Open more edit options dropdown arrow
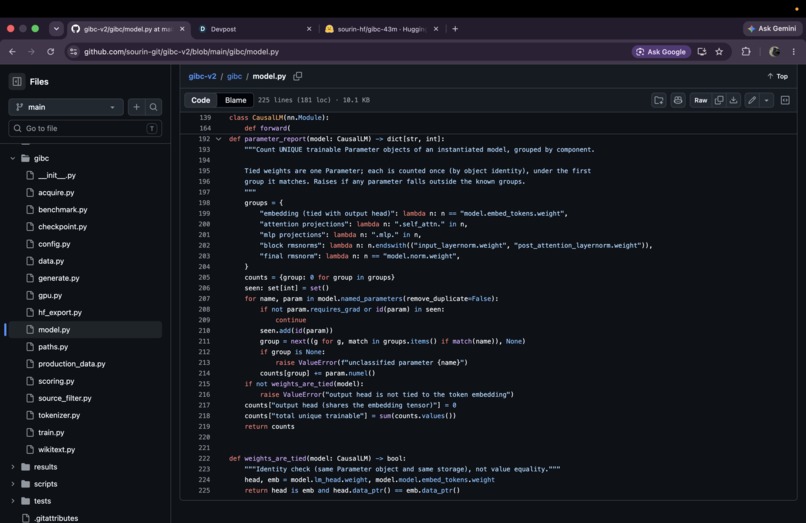Image resolution: width=806 pixels, height=523 pixels. point(766,100)
